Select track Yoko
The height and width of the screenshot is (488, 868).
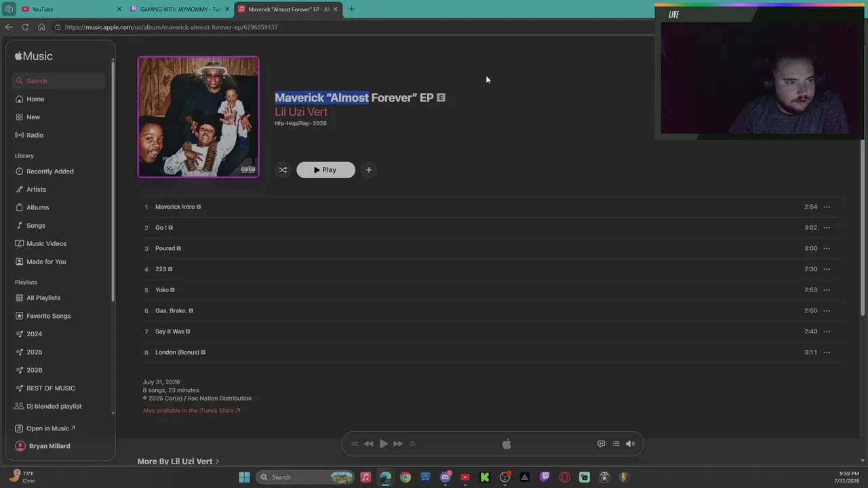(162, 290)
